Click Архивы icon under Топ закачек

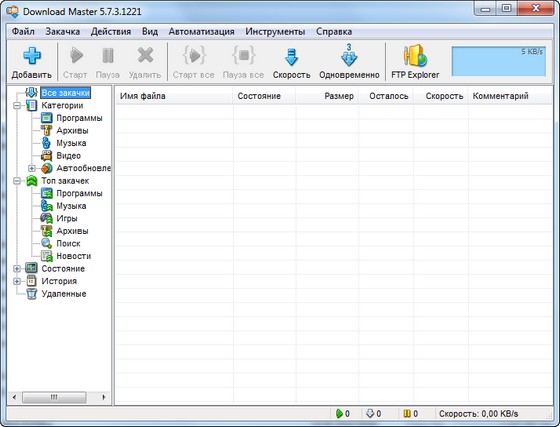click(46, 231)
